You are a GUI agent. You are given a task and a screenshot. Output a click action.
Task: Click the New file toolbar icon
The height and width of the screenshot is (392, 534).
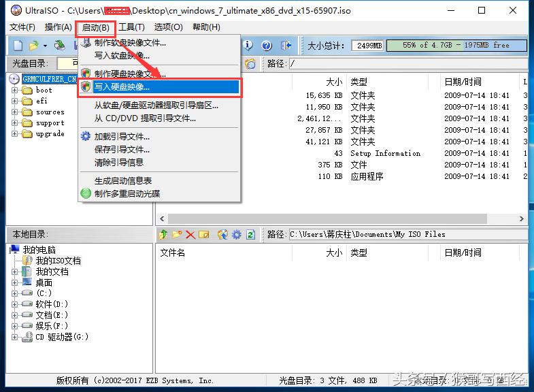(x=18, y=46)
